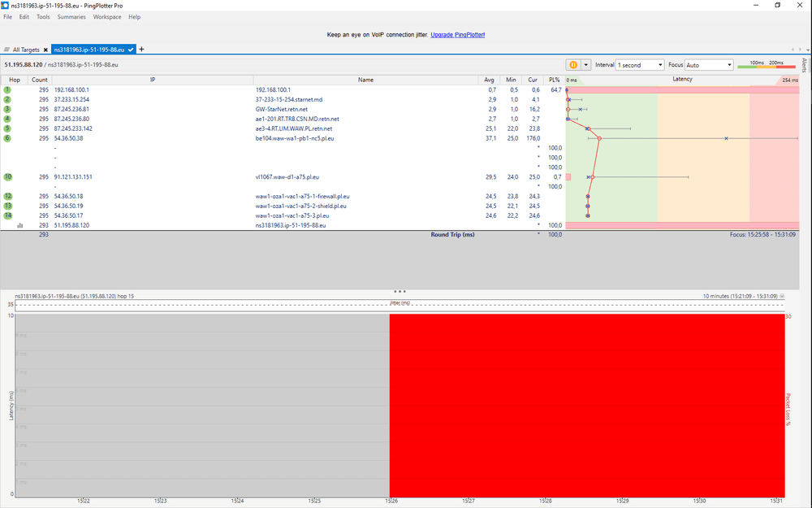Click the hop 14 green circle icon
The image size is (812, 508).
point(7,215)
